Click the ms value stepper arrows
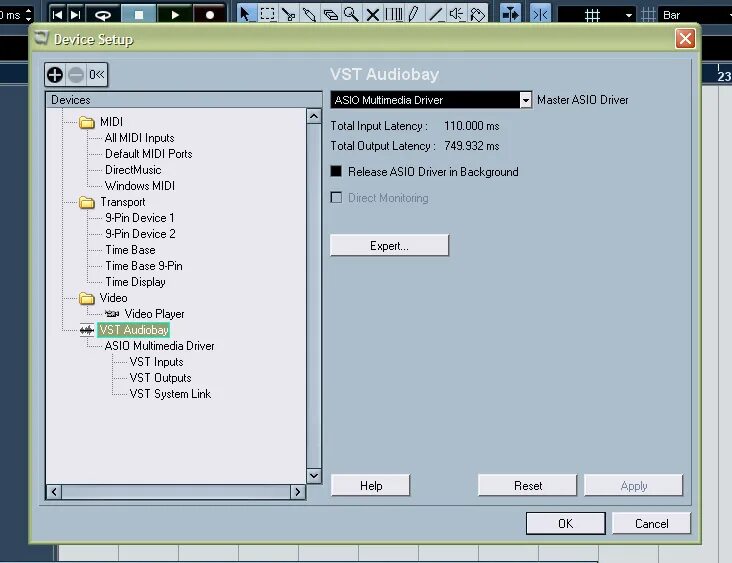Viewport: 732px width, 563px height. (x=29, y=14)
